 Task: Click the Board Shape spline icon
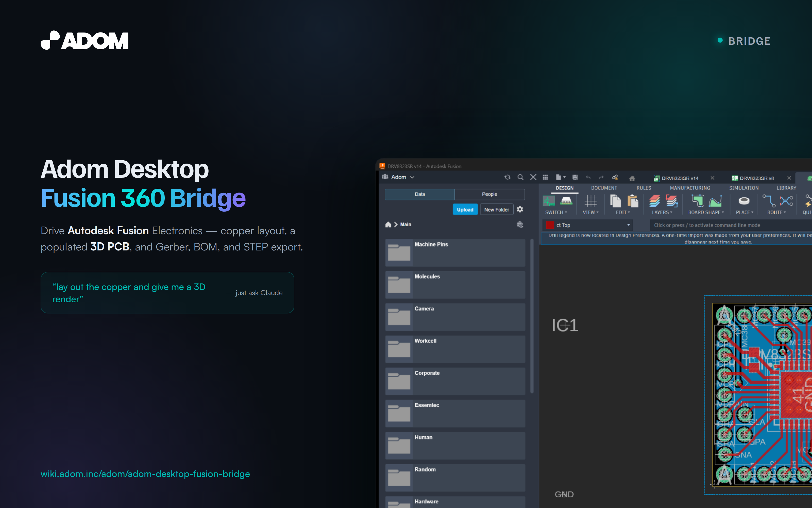tap(715, 201)
